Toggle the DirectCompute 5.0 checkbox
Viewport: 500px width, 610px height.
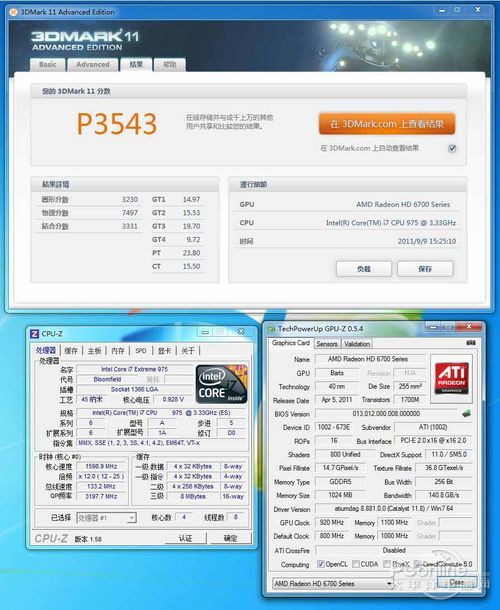(418, 564)
